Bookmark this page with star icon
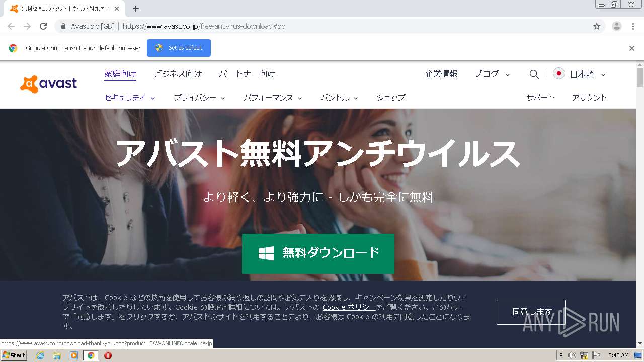The width and height of the screenshot is (644, 362). point(597,26)
